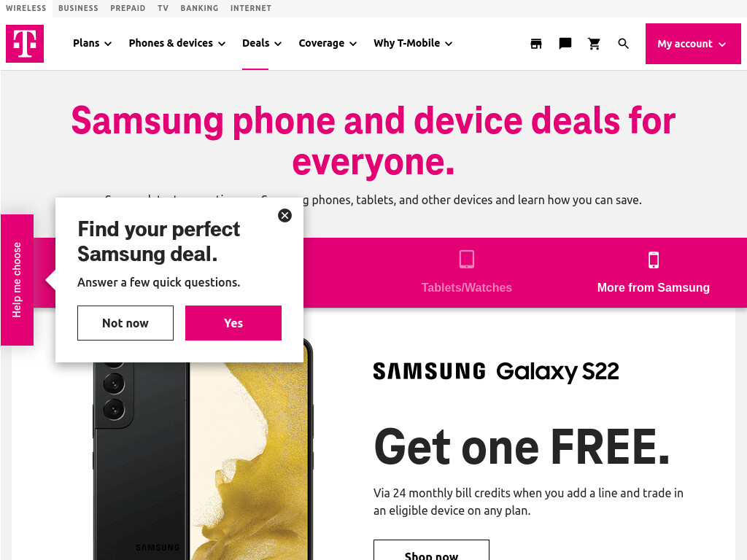Viewport: 747px width, 560px height.
Task: Click the Not now button
Action: coord(125,323)
